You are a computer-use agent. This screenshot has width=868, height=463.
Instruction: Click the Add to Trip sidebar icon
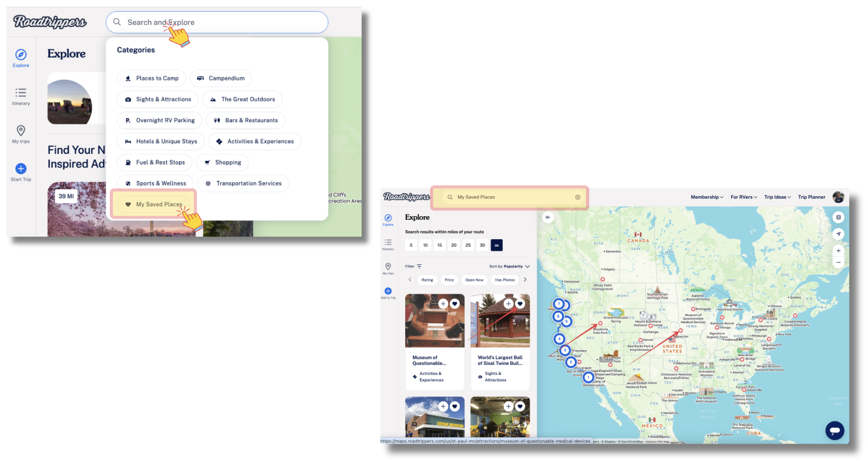pyautogui.click(x=388, y=291)
